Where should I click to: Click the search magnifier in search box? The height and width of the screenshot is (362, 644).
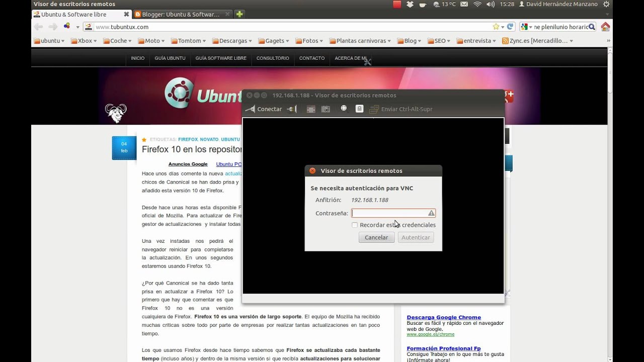click(592, 27)
